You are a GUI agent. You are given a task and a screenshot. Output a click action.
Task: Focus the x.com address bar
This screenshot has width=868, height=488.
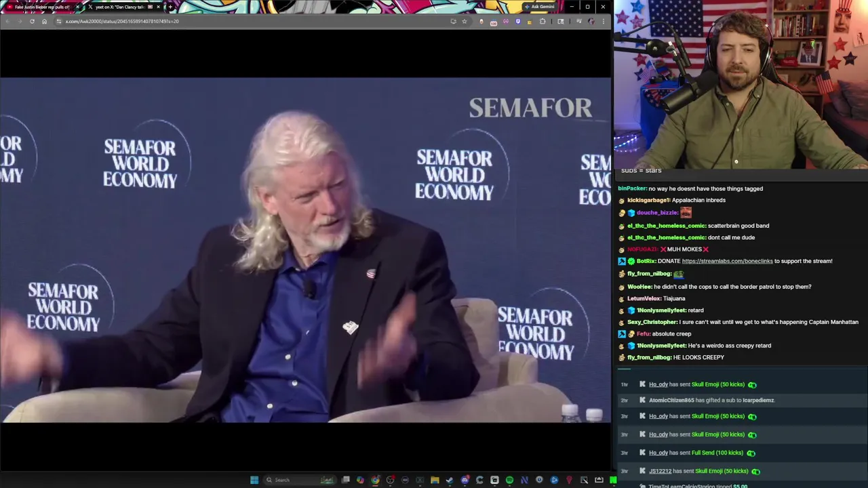[x=251, y=21]
